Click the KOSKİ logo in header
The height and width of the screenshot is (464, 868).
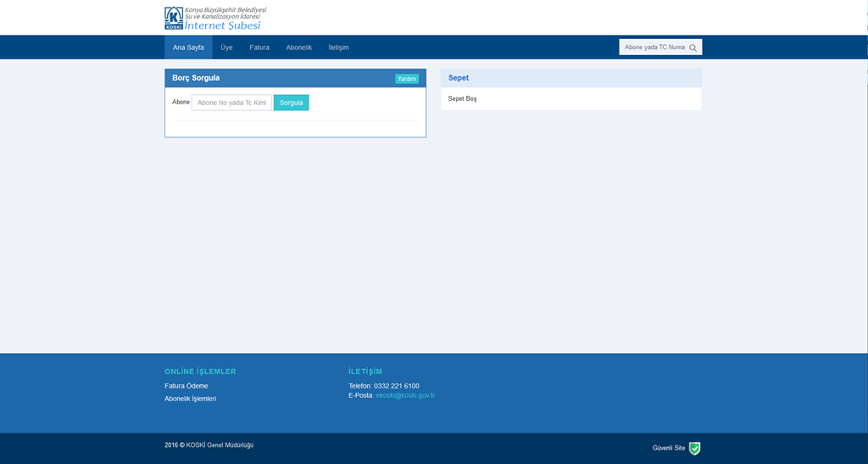tap(174, 19)
